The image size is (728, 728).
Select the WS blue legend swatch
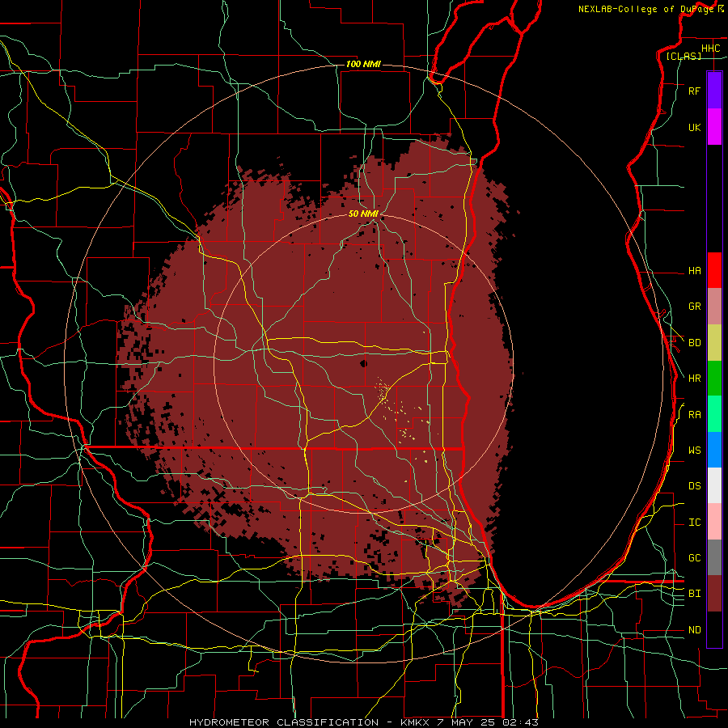click(714, 450)
